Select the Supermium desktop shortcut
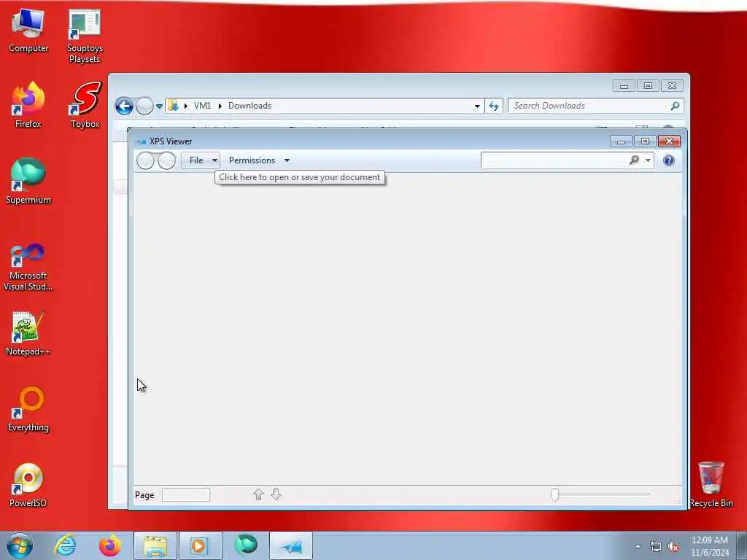Image resolution: width=747 pixels, height=560 pixels. (28, 181)
